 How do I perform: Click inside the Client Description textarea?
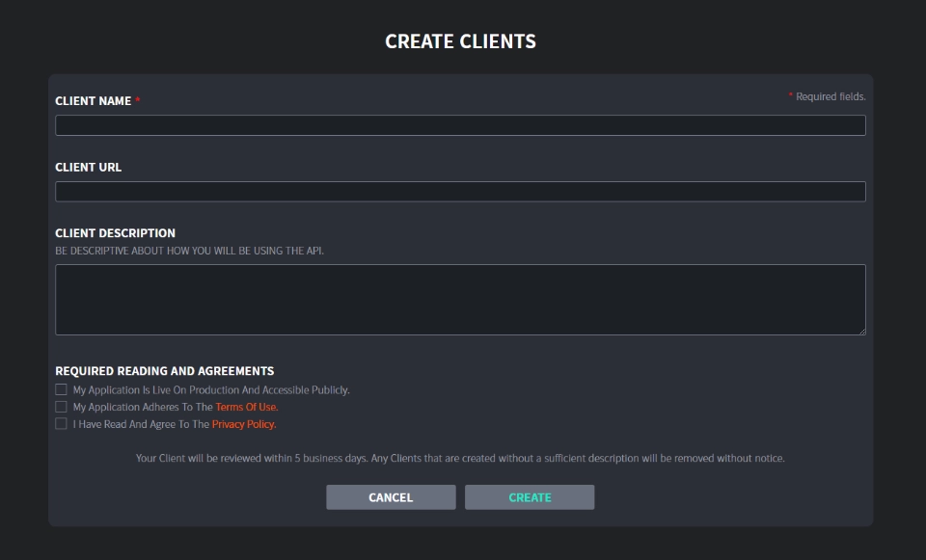[461, 300]
